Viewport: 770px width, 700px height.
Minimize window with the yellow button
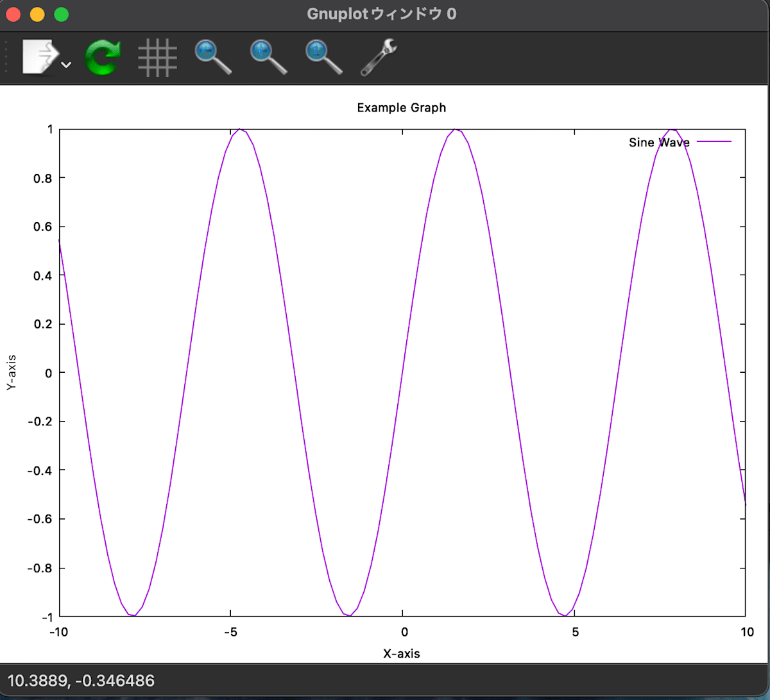pyautogui.click(x=37, y=15)
